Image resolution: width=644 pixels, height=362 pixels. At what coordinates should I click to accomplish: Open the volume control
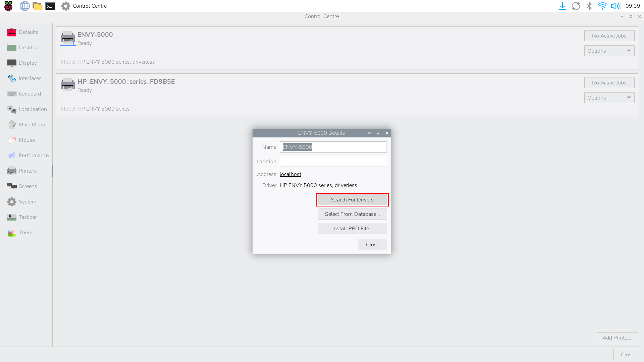(x=616, y=6)
